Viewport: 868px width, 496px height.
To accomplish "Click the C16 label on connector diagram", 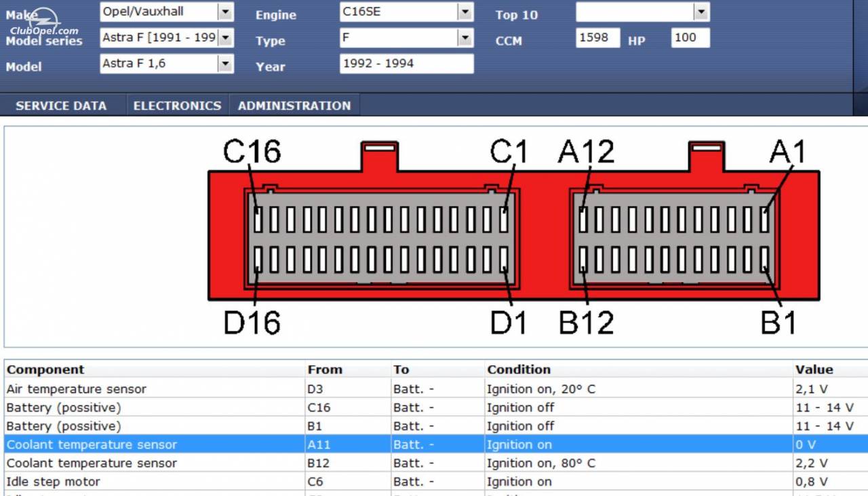I will (252, 152).
